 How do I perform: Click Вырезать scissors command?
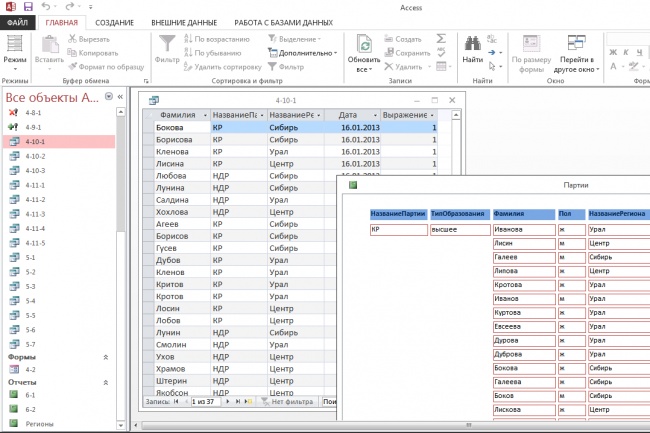coord(89,39)
